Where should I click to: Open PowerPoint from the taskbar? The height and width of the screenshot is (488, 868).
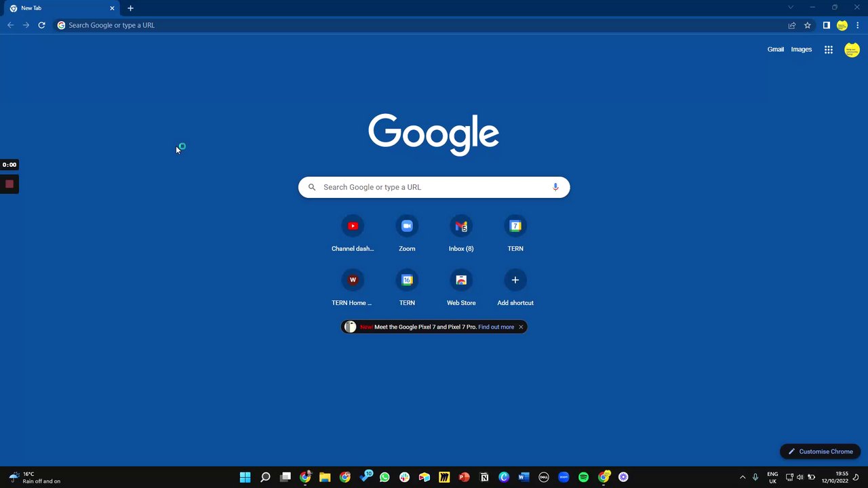point(464,477)
